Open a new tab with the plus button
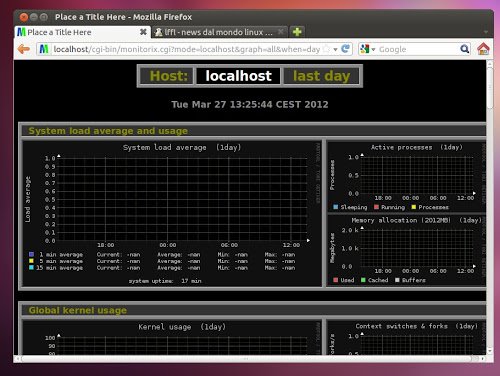Viewport: 500px width, 376px height. [x=297, y=32]
